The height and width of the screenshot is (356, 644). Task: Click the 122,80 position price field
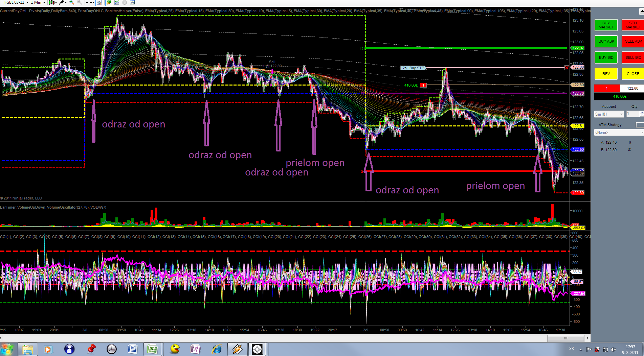click(632, 88)
